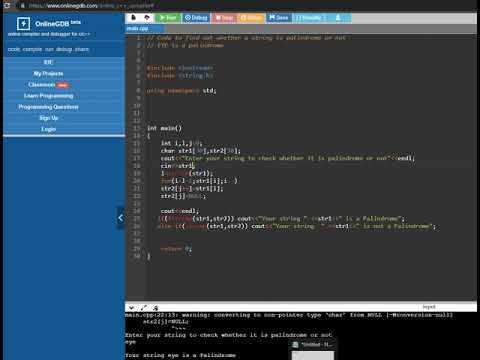Click the first comment line of code
Image resolution: width=480 pixels, height=360 pixels.
[x=246, y=38]
